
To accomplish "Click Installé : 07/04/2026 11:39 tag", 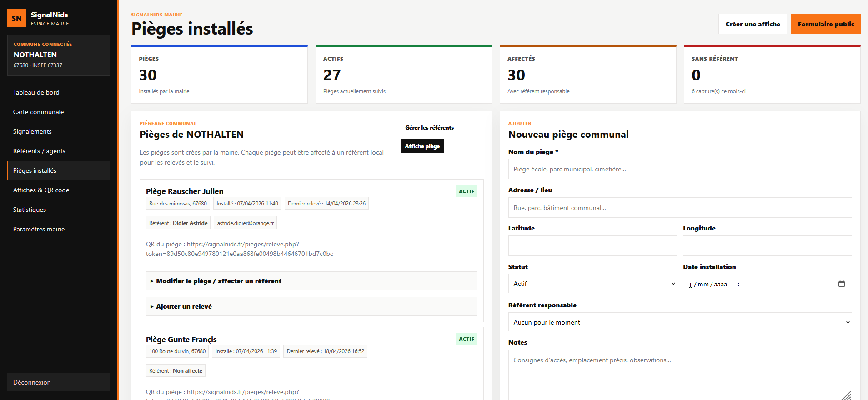I will click(246, 351).
